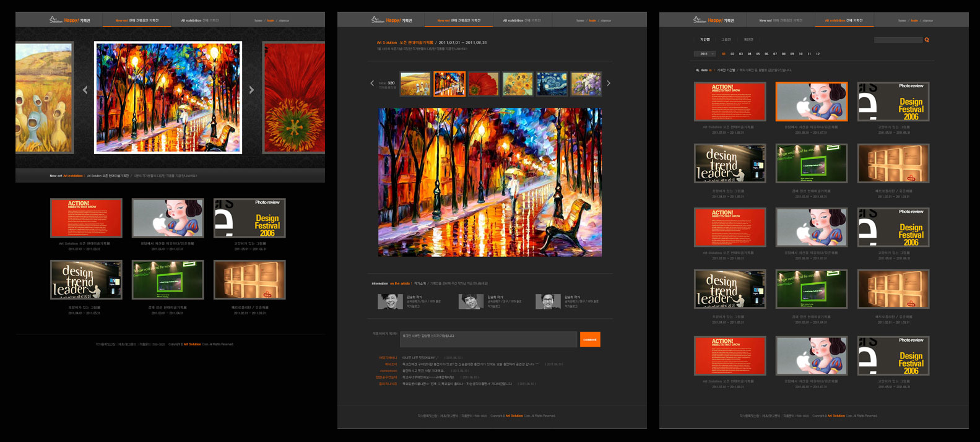Select month 06 in the month list
Image resolution: width=980 pixels, height=442 pixels.
point(766,54)
